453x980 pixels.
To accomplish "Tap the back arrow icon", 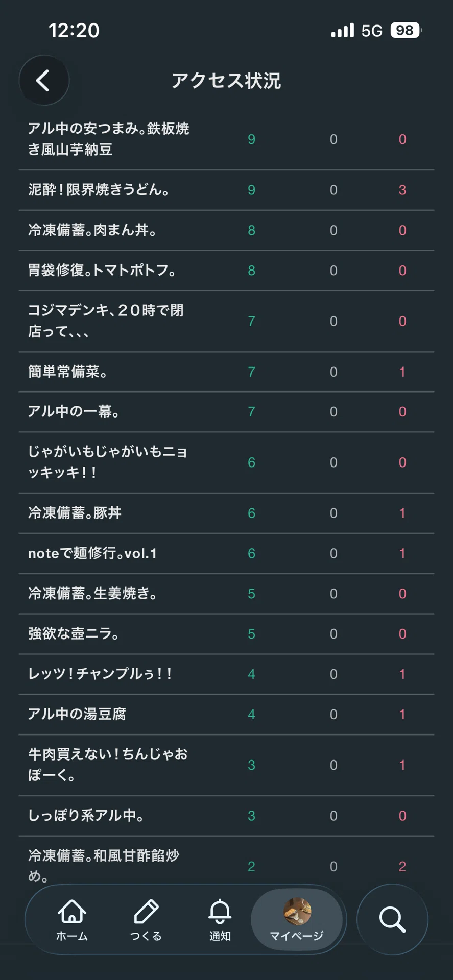I will 43,81.
